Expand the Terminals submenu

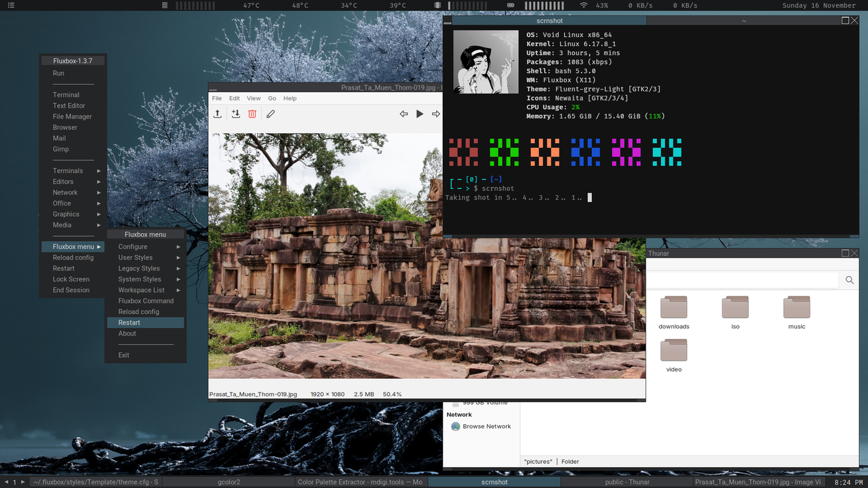coord(73,171)
